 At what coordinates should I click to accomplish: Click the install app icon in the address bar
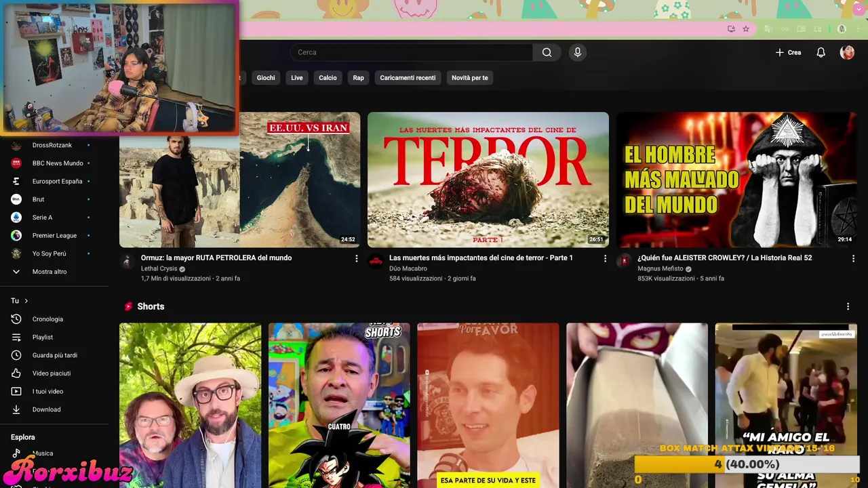(x=731, y=29)
